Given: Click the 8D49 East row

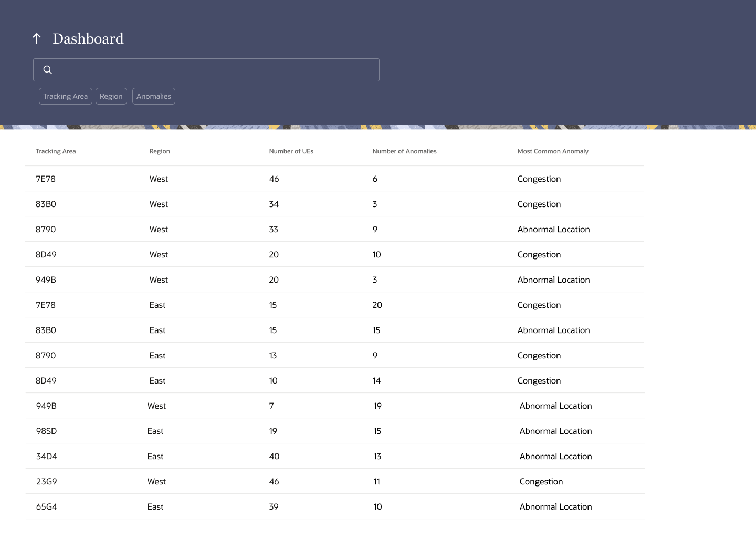Looking at the screenshot, I should point(335,380).
